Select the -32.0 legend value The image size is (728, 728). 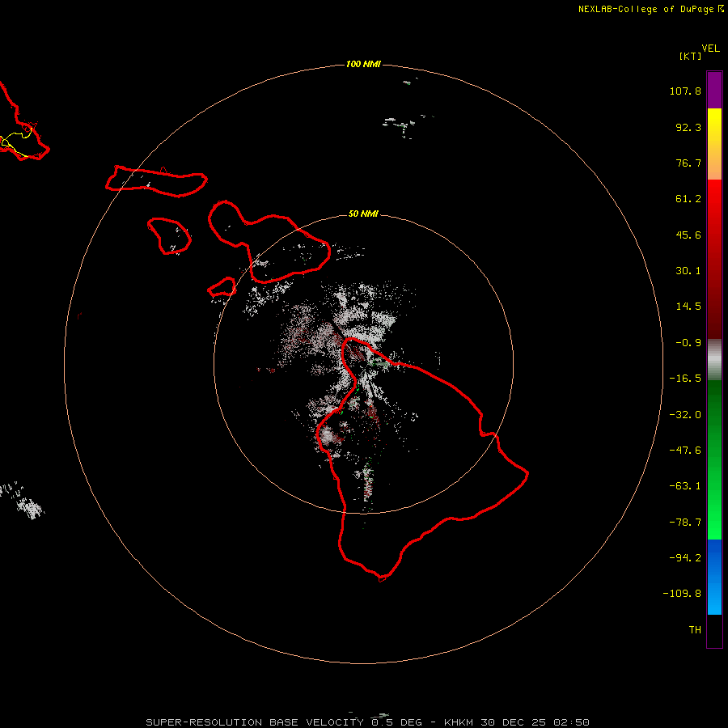[x=685, y=415]
